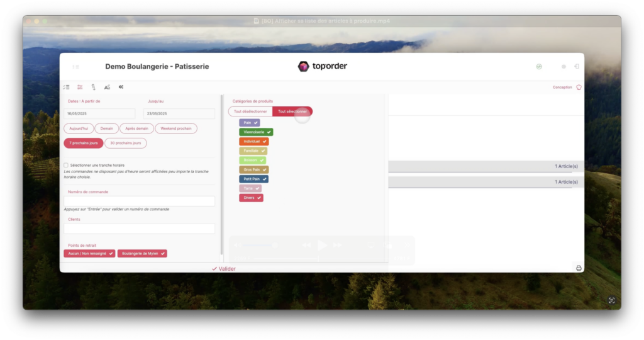Click the text size icon in toolbar
This screenshot has height=340, width=644.
107,87
